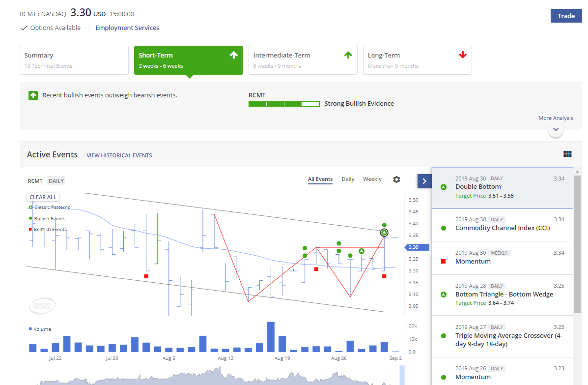588x385 pixels.
Task: Click the More Analysis link
Action: (x=556, y=118)
